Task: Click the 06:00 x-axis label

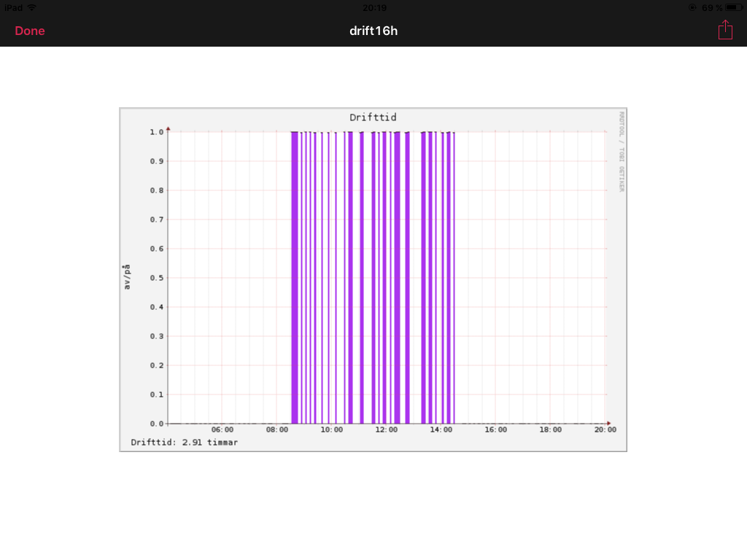Action: pos(222,429)
